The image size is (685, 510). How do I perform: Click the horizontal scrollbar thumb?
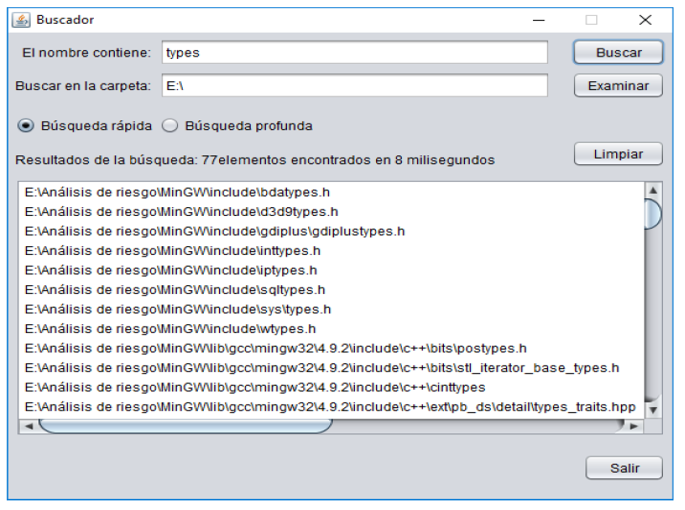pos(185,426)
